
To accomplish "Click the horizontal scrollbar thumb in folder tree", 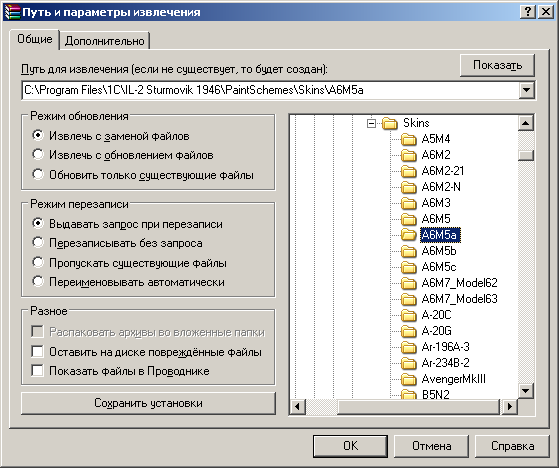I will (418, 406).
